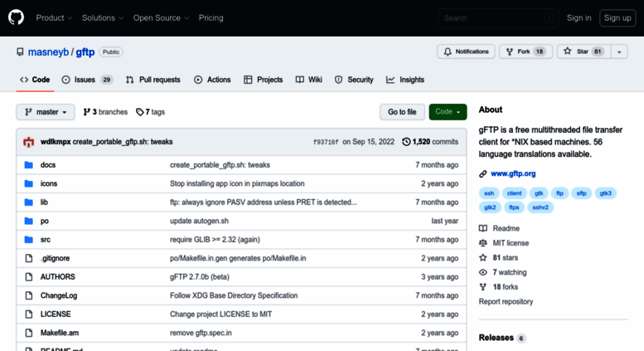
Task: Open the src folder
Action: (46, 240)
